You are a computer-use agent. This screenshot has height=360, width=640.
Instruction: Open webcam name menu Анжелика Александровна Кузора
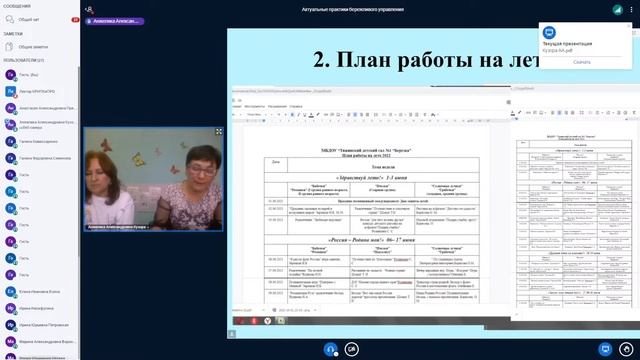(x=118, y=227)
